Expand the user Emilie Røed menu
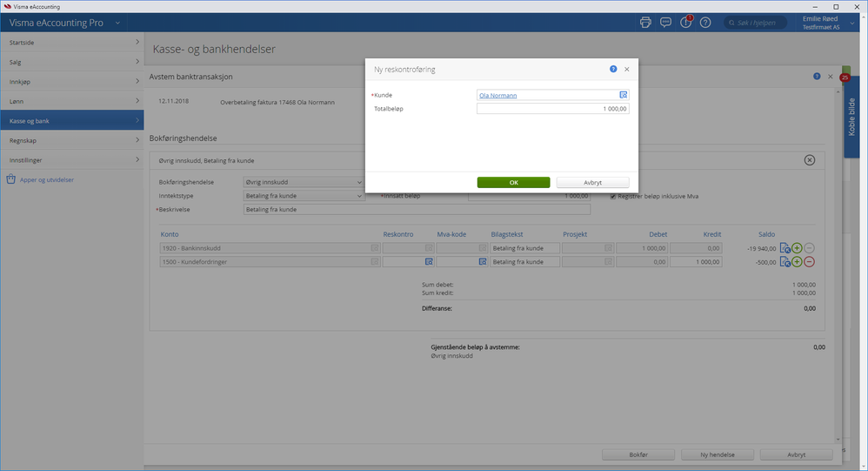 852,23
